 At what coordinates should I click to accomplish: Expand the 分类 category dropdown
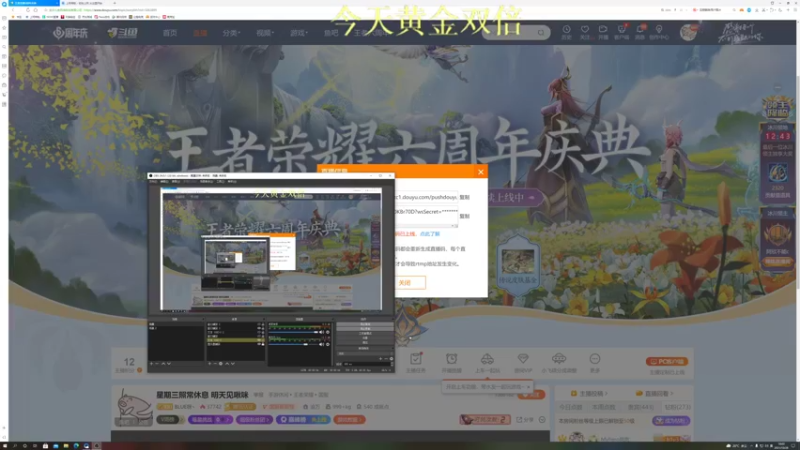tap(231, 33)
